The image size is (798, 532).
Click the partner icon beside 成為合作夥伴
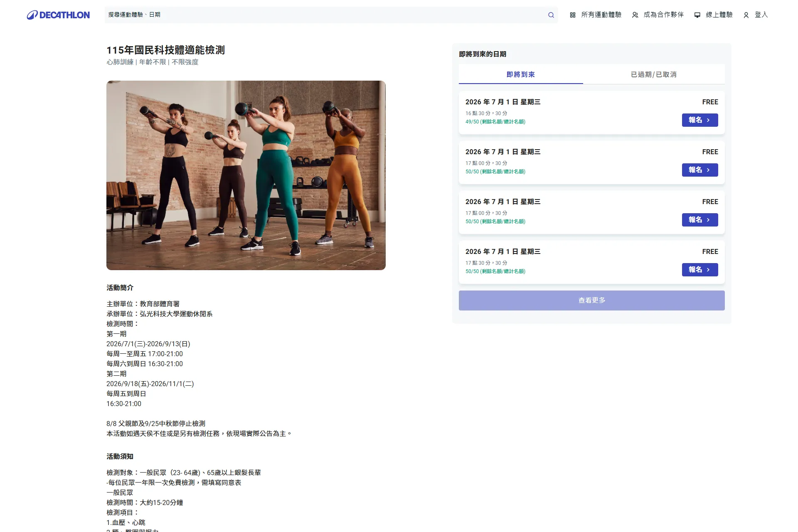(x=635, y=15)
